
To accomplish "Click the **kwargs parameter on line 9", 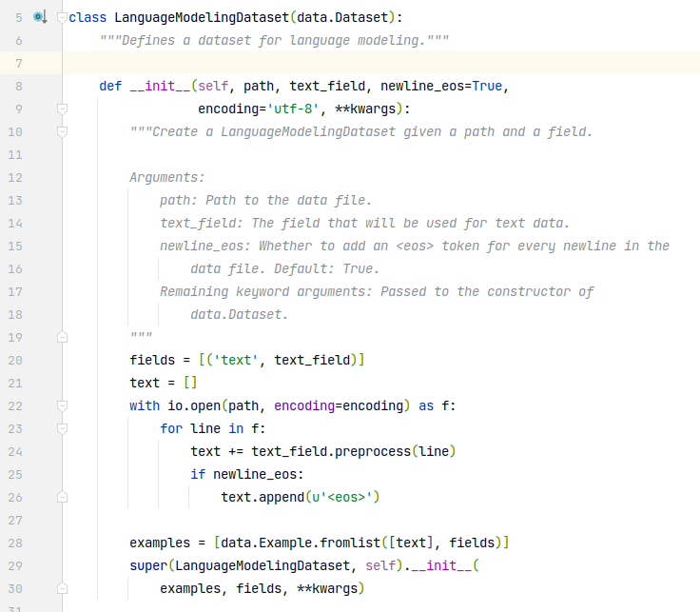I will pyautogui.click(x=365, y=109).
